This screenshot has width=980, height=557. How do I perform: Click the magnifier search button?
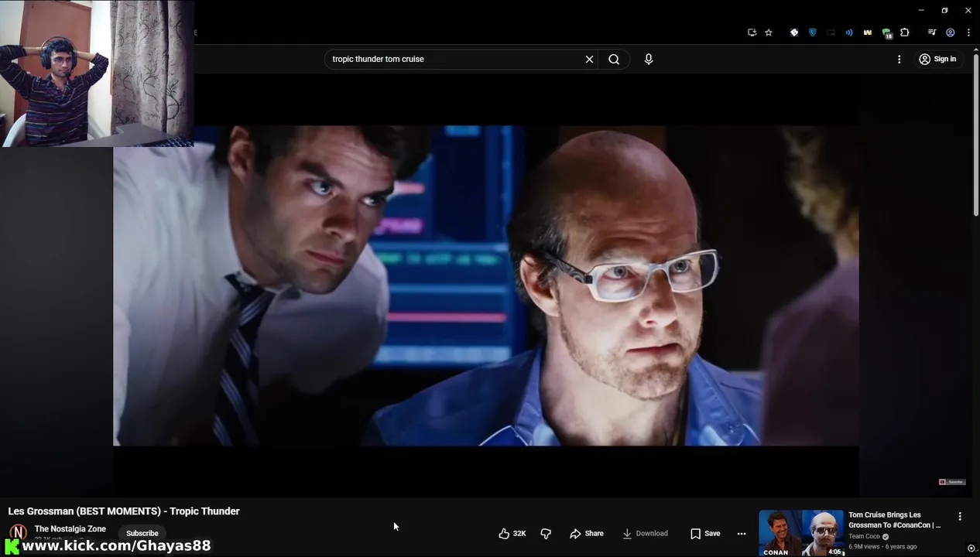pos(614,59)
